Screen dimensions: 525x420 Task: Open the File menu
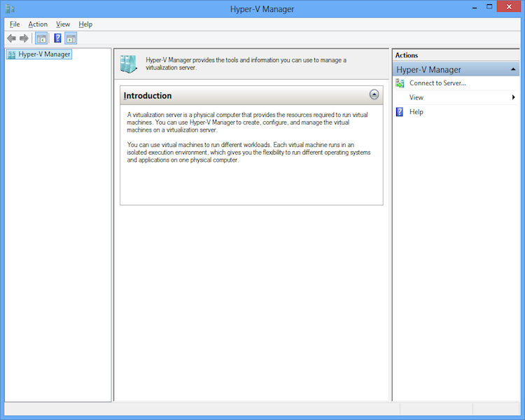15,24
